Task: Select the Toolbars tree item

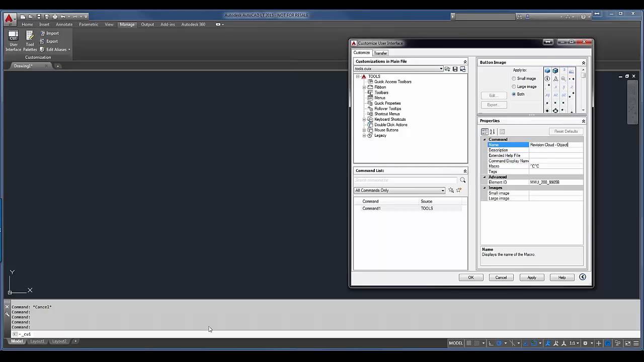Action: coord(381,93)
